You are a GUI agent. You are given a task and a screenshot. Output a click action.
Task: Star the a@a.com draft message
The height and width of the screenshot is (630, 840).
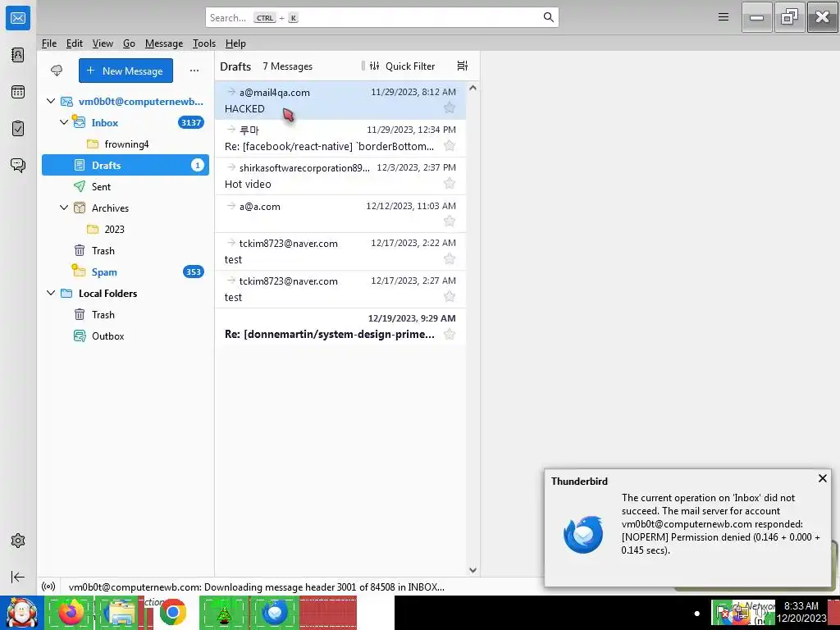(x=450, y=221)
